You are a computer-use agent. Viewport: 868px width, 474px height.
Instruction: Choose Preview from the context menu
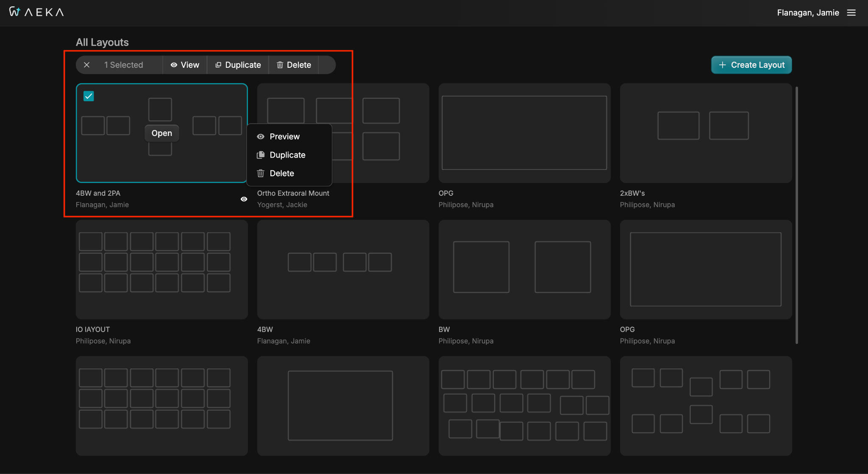pyautogui.click(x=289, y=136)
